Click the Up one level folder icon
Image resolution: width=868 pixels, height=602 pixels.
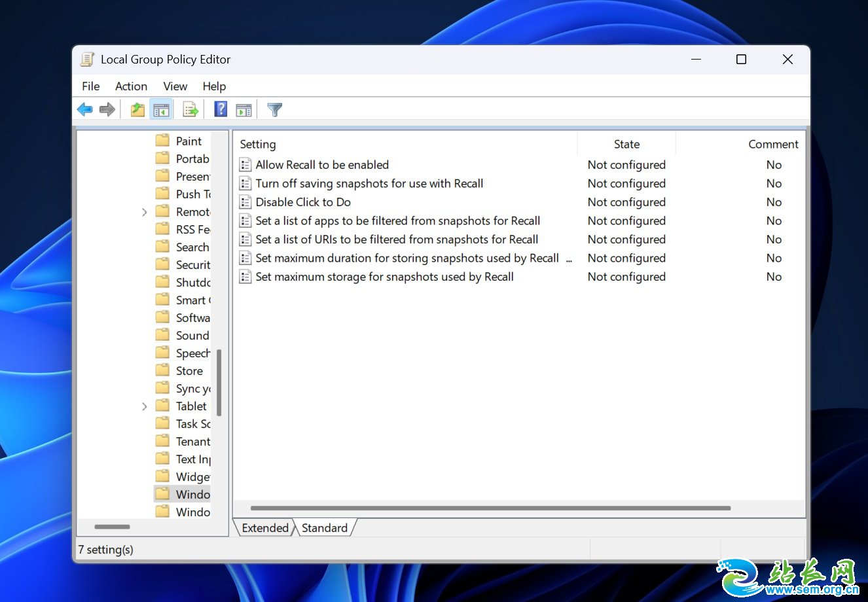137,109
